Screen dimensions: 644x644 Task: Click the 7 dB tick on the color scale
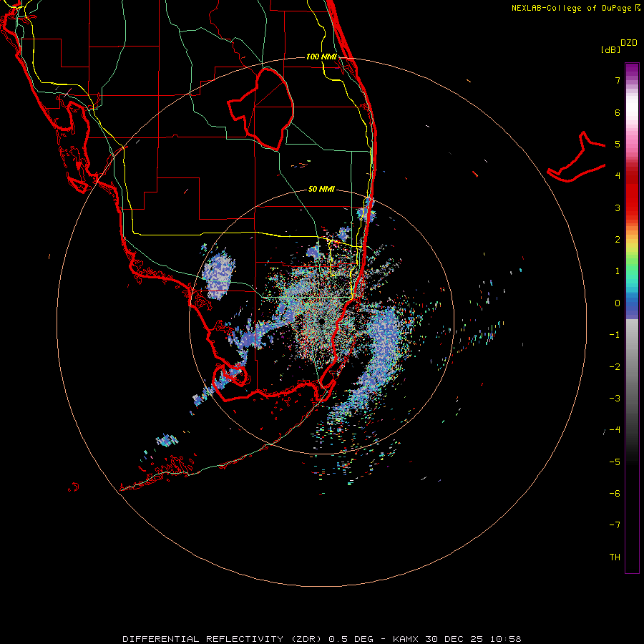click(x=618, y=80)
